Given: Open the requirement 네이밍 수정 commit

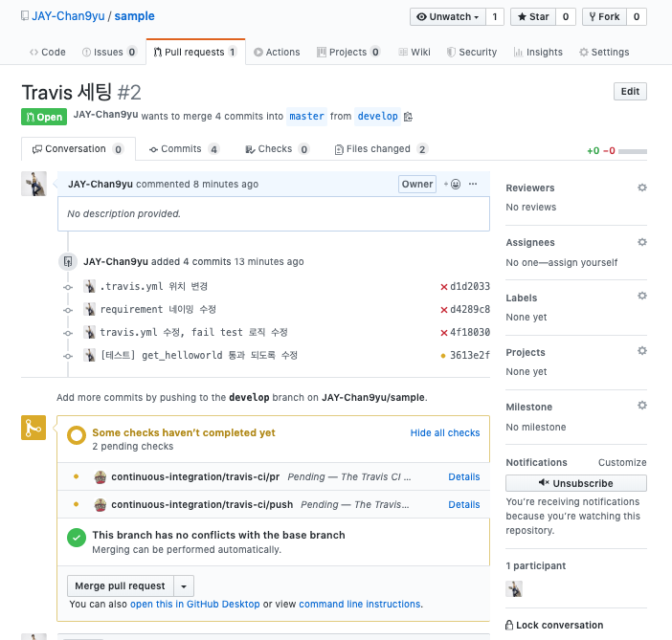Looking at the screenshot, I should point(158,310).
